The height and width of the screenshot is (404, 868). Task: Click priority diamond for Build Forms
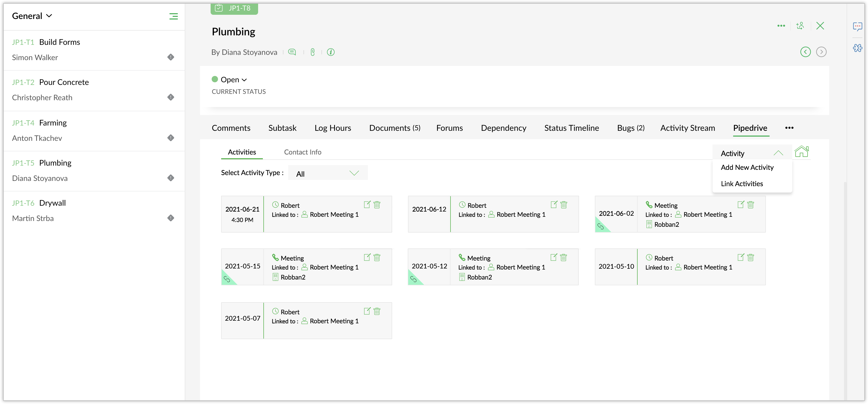[x=171, y=57]
